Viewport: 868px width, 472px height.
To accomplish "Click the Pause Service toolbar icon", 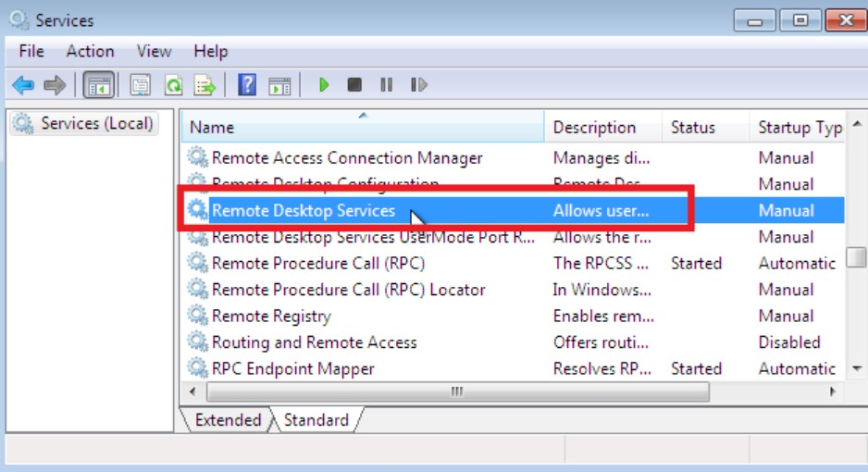I will pos(386,85).
